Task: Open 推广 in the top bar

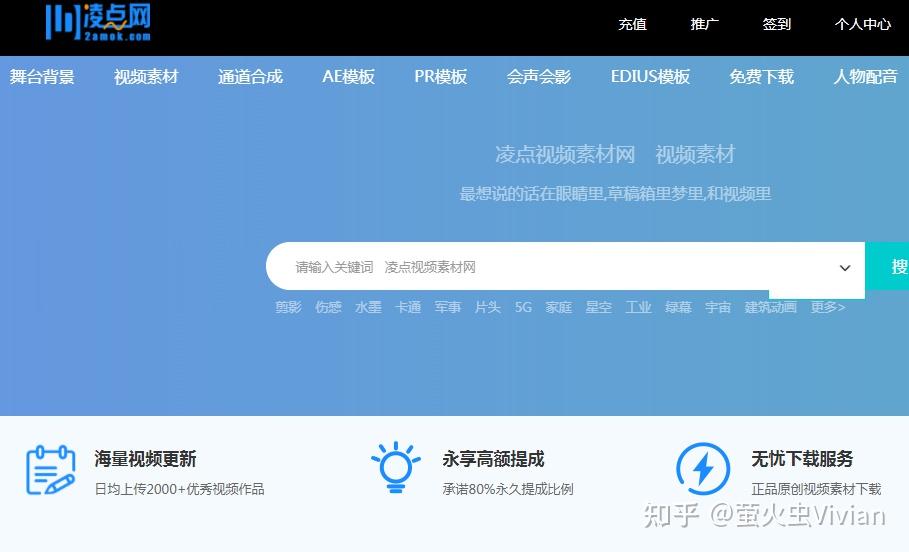Action: (704, 24)
